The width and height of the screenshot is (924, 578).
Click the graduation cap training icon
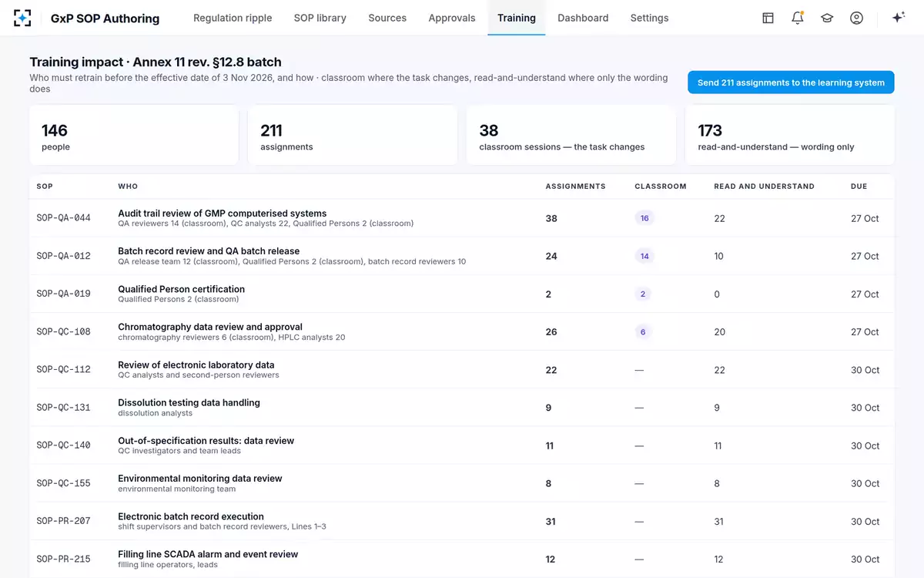[x=827, y=18]
